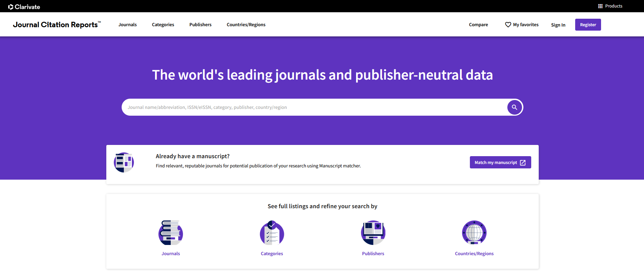Open the Products menu text
644x280 pixels.
614,6
